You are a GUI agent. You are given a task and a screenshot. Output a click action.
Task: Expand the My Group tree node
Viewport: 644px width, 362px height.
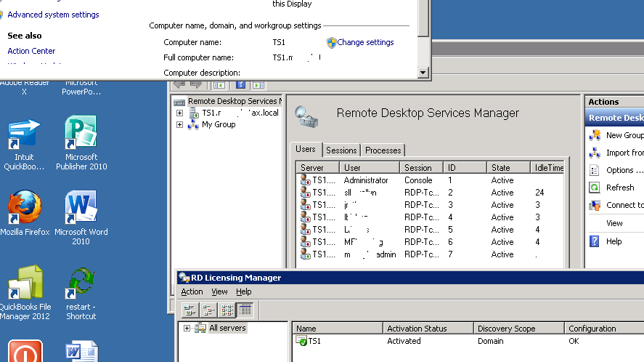179,125
